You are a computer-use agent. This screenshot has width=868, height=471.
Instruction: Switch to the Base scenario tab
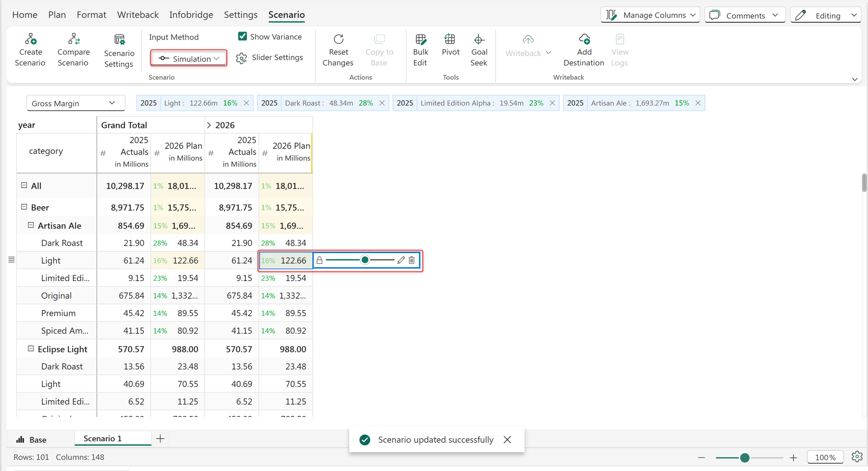tap(32, 439)
